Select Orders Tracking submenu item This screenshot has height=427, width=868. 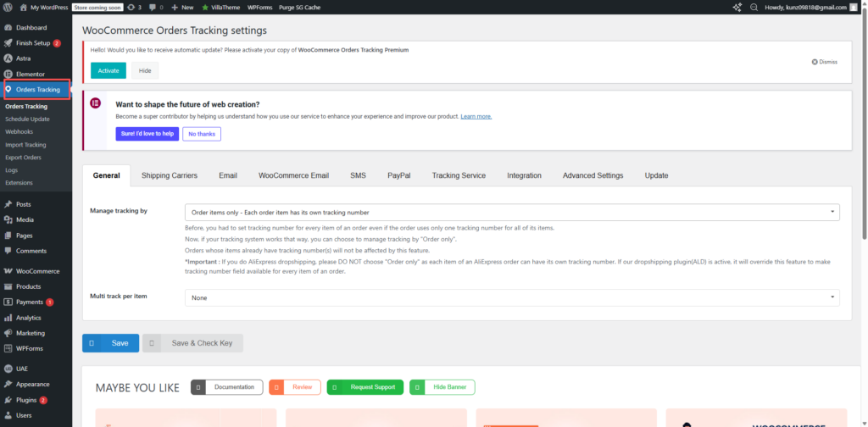(x=26, y=106)
